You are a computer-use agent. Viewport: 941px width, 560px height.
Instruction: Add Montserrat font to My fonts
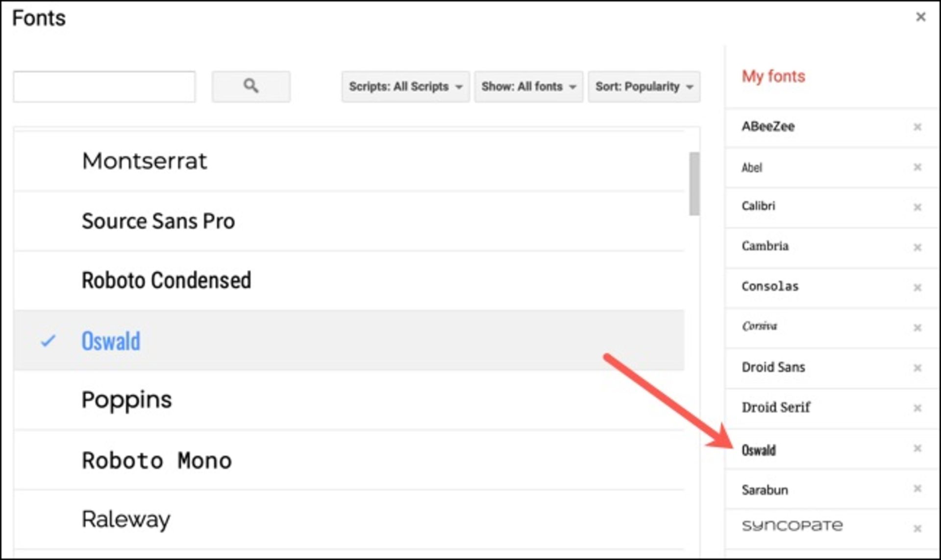point(145,161)
